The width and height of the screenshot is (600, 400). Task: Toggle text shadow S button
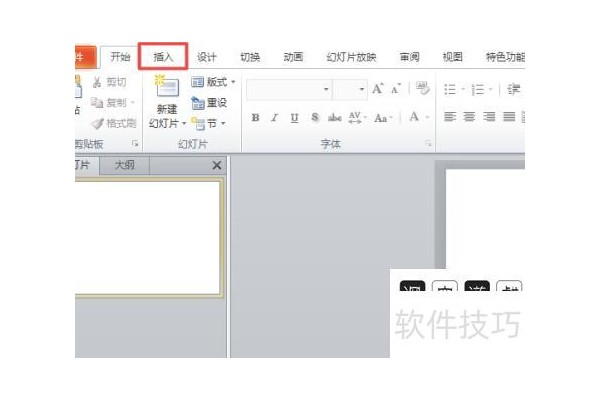click(x=315, y=117)
